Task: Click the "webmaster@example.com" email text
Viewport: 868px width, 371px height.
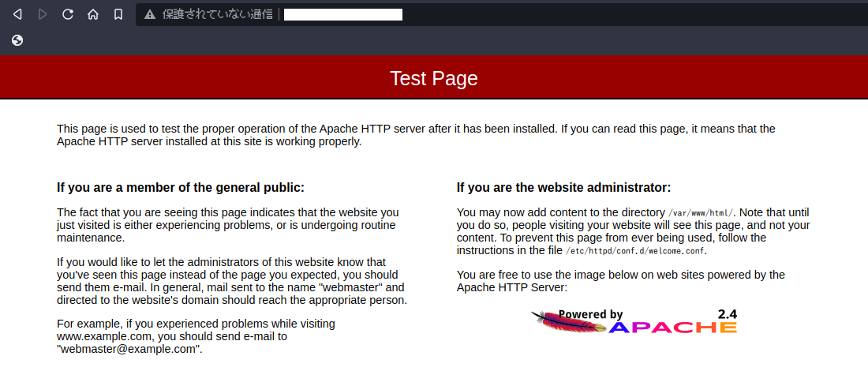Action: (x=129, y=350)
